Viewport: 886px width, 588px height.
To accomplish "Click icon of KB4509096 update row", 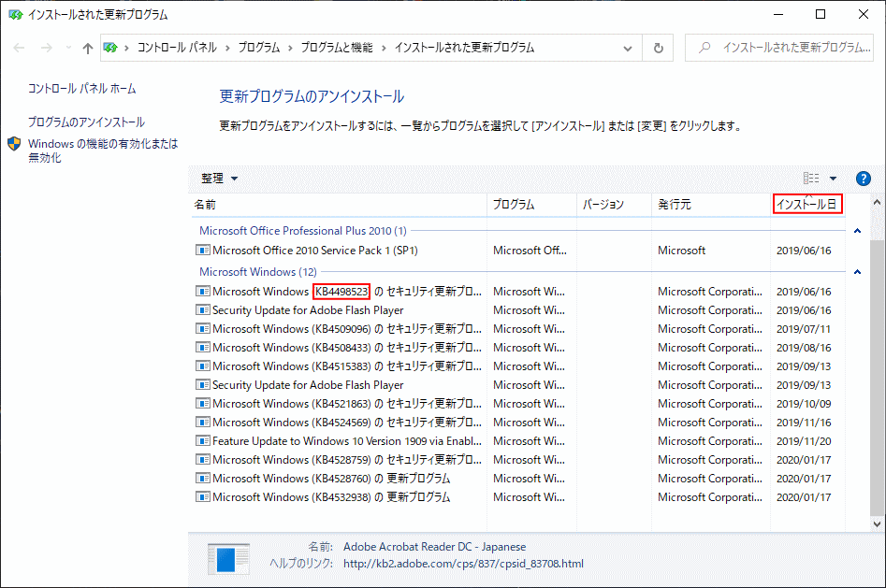I will (x=203, y=329).
